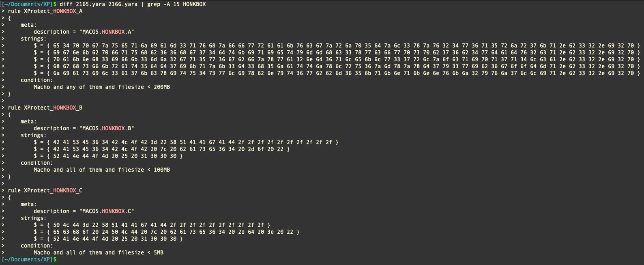Click the rule XProtect_HONKBOX_B header line
This screenshot has width=644, height=265.
click(x=45, y=108)
